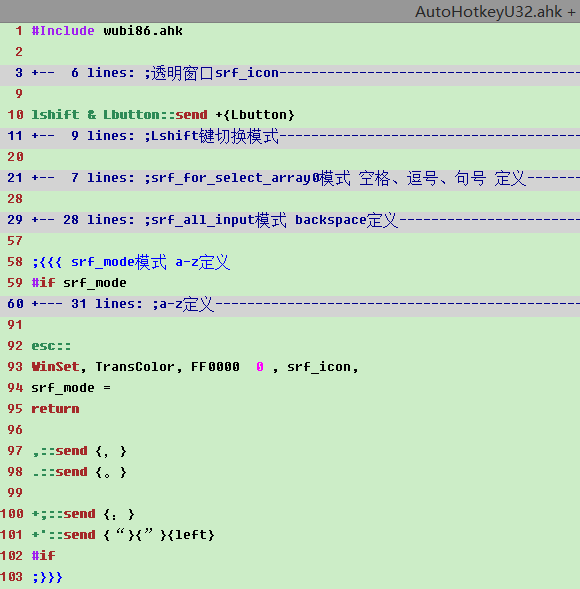Click the ;{{{ srf_mode模式 a-z定义 comment
Image resolution: width=580 pixels, height=589 pixels.
pos(131,262)
